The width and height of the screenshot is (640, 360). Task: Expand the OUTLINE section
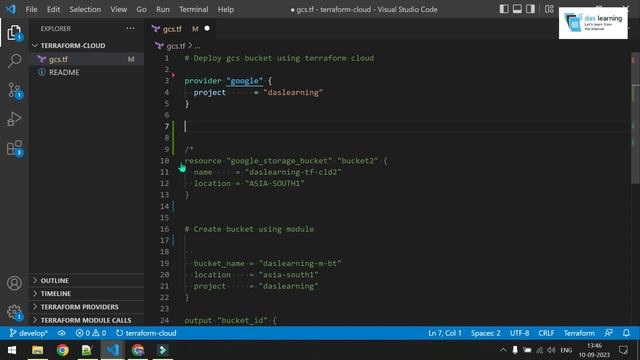87,280
